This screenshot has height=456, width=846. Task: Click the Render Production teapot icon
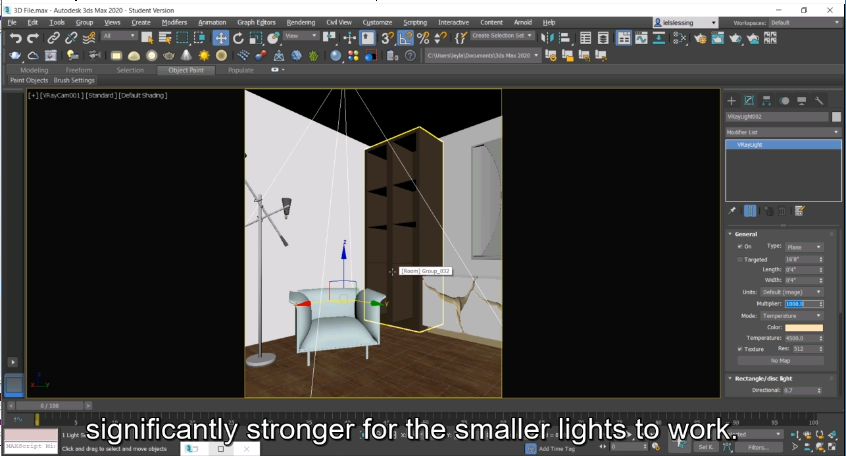(735, 38)
